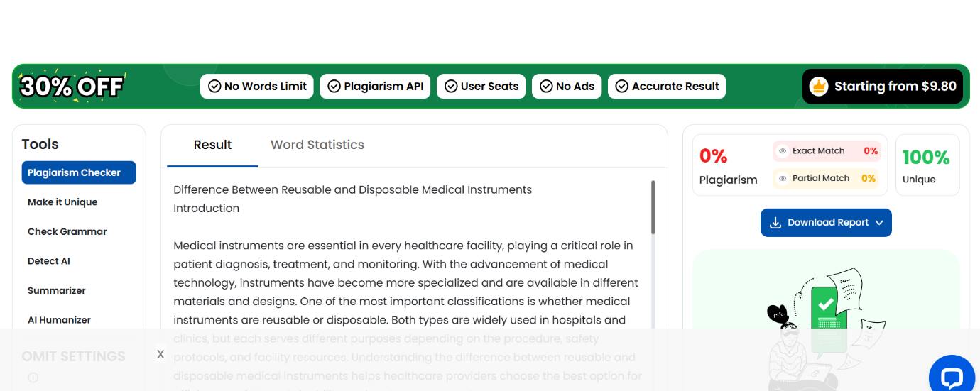980x391 pixels.
Task: Click the checkmark icon beside Plagiarism API
Action: pos(334,87)
